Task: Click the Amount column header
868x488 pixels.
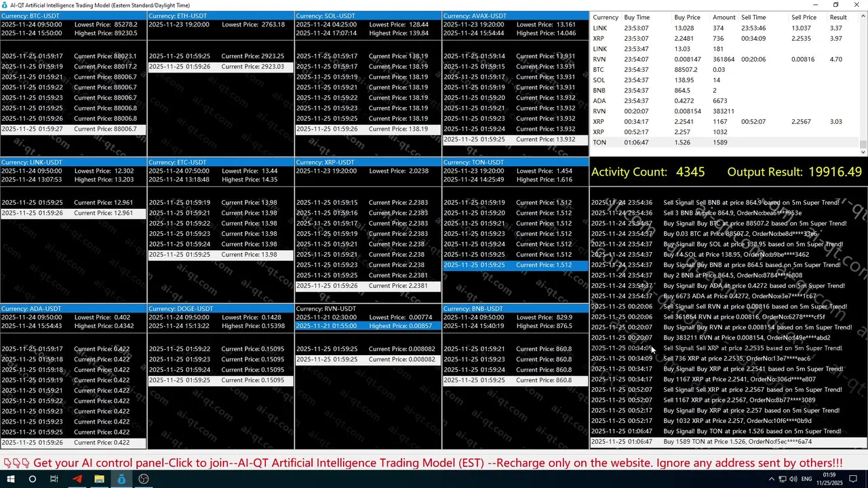Action: 724,17
